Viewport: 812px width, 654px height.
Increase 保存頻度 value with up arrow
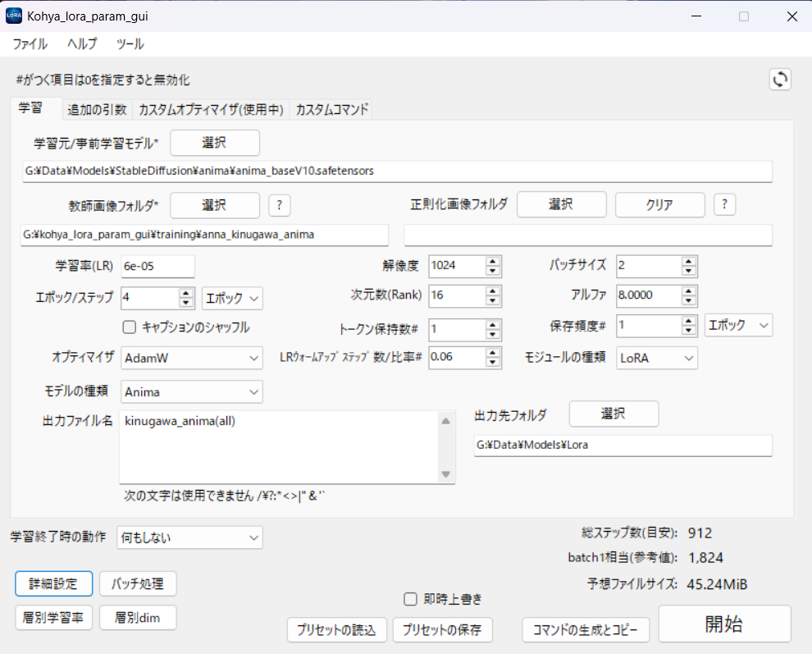coord(689,321)
